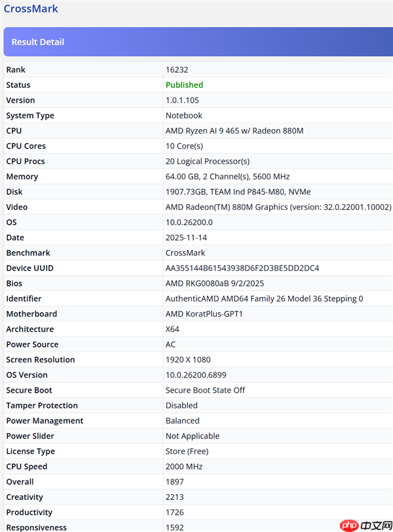Click the CrossMark title link
The width and height of the screenshot is (393, 532).
[x=31, y=9]
